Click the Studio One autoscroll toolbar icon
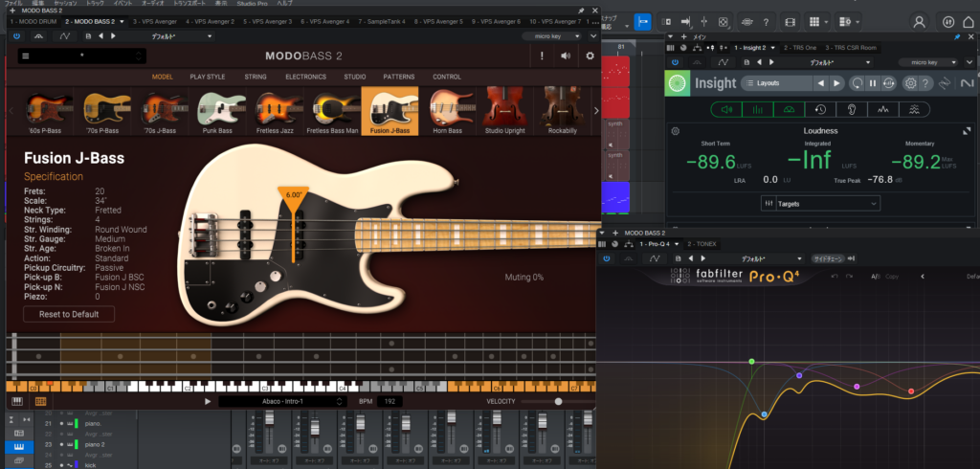Screen dimensions: 980x469 (686, 22)
